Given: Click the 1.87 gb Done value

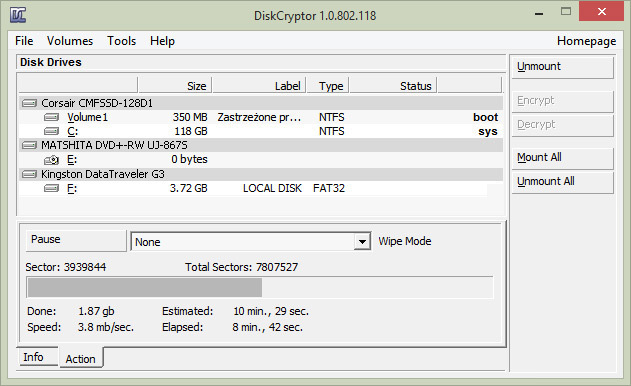Looking at the screenshot, I should coord(96,311).
